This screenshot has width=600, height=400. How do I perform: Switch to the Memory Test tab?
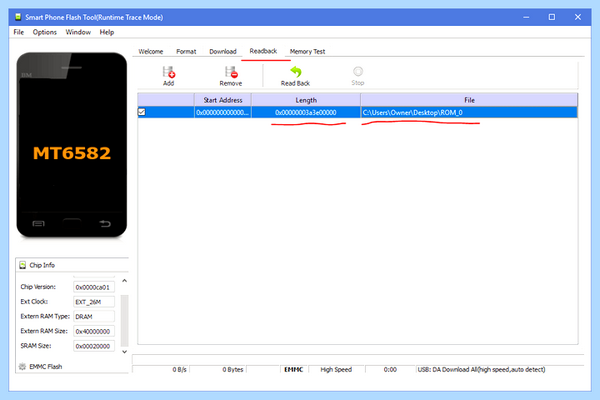307,51
